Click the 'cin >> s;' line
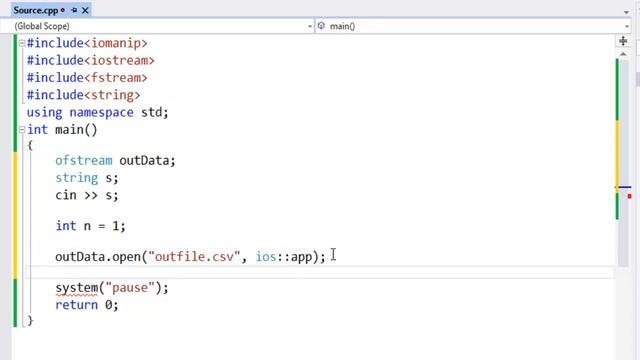Viewport: 640px width, 360px height. [87, 195]
